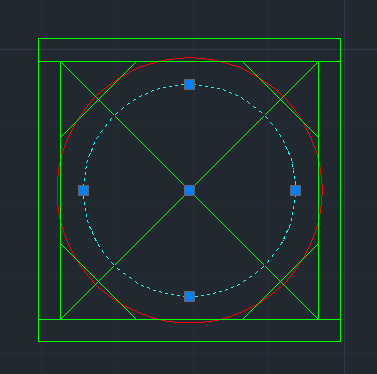Click the center grip of the selected circle

click(189, 190)
